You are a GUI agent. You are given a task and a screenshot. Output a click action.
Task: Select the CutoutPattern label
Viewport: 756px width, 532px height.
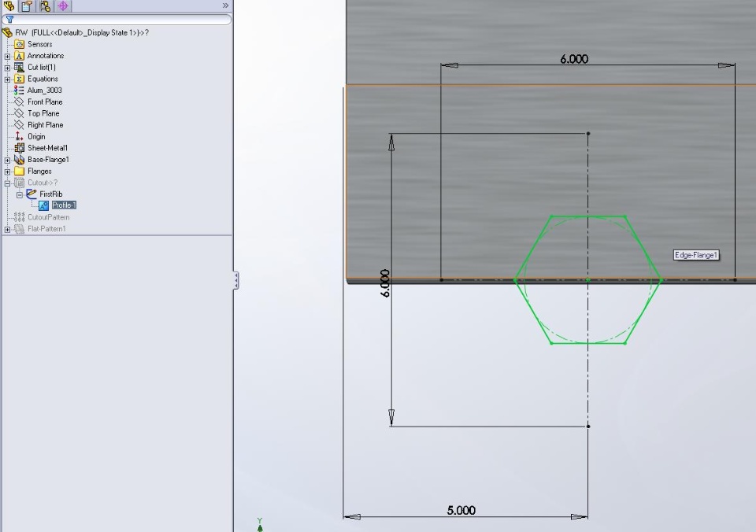(x=49, y=218)
